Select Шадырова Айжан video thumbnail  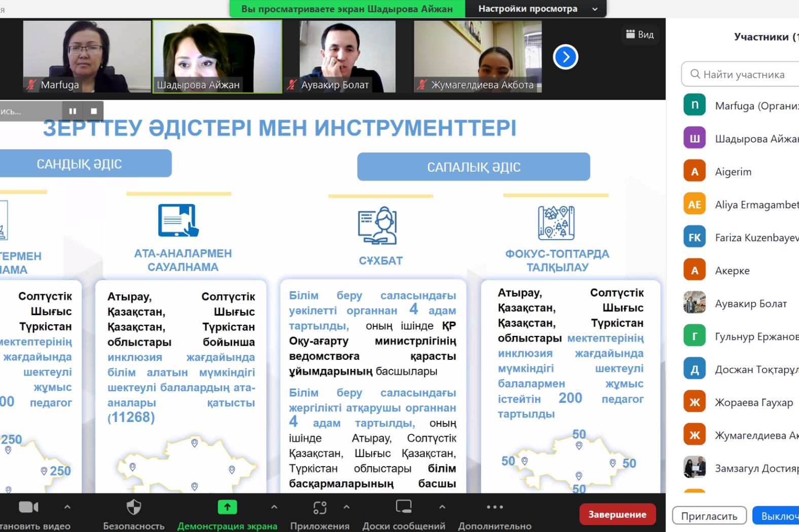coord(217,57)
